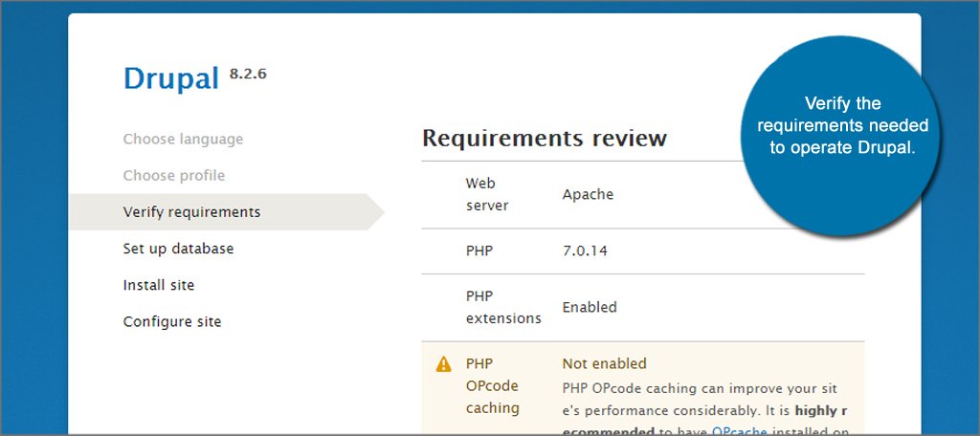
Task: Click Enabled status for PHP extensions
Action: [x=590, y=308]
